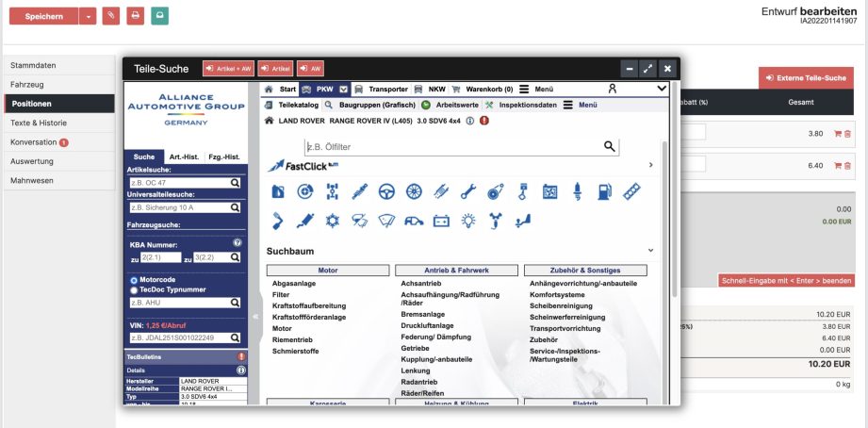Click cart icon in the 6.40 row
This screenshot has height=428, width=868.
[838, 166]
